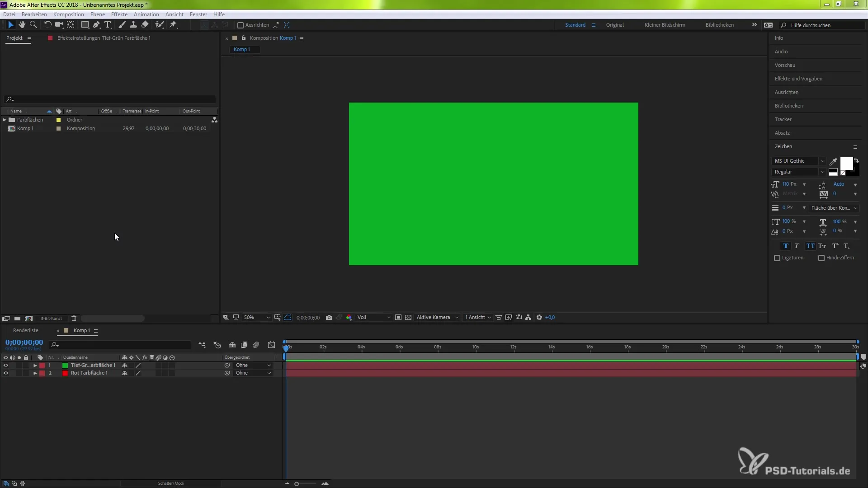This screenshot has height=488, width=868.
Task: Open composition mini-flowchart in timeline
Action: pos(202,345)
